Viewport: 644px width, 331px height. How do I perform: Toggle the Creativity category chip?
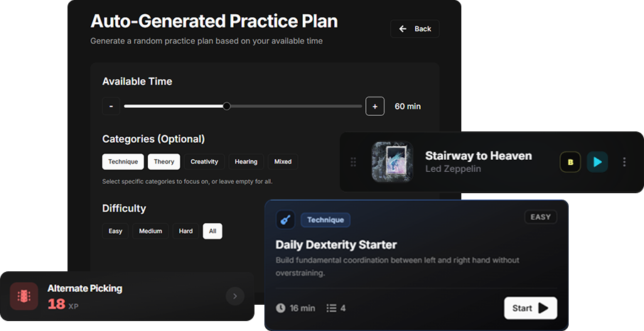pyautogui.click(x=204, y=162)
